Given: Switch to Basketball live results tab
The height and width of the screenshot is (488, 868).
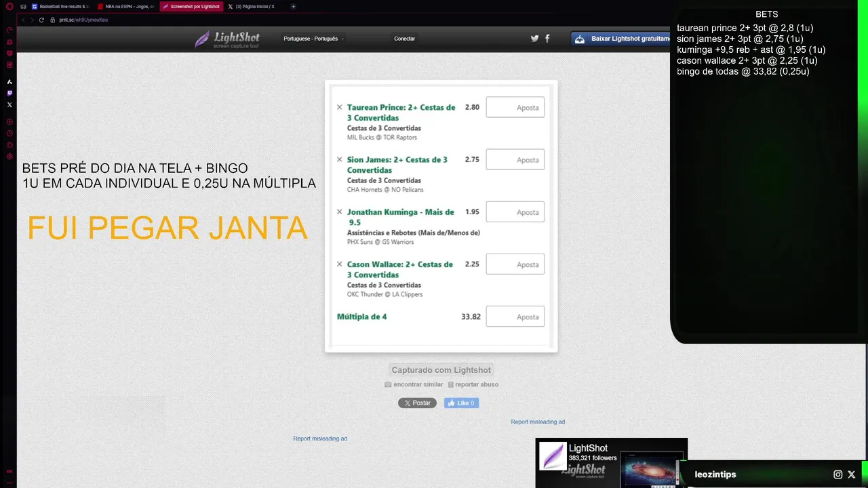Looking at the screenshot, I should pos(60,6).
